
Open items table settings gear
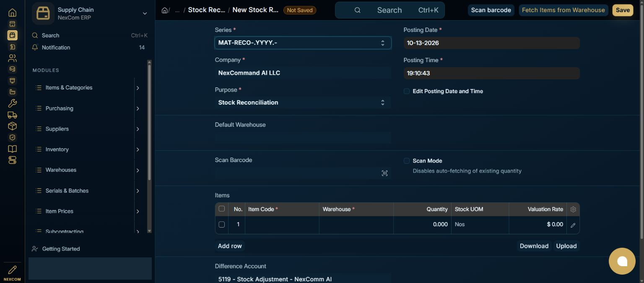pos(573,209)
